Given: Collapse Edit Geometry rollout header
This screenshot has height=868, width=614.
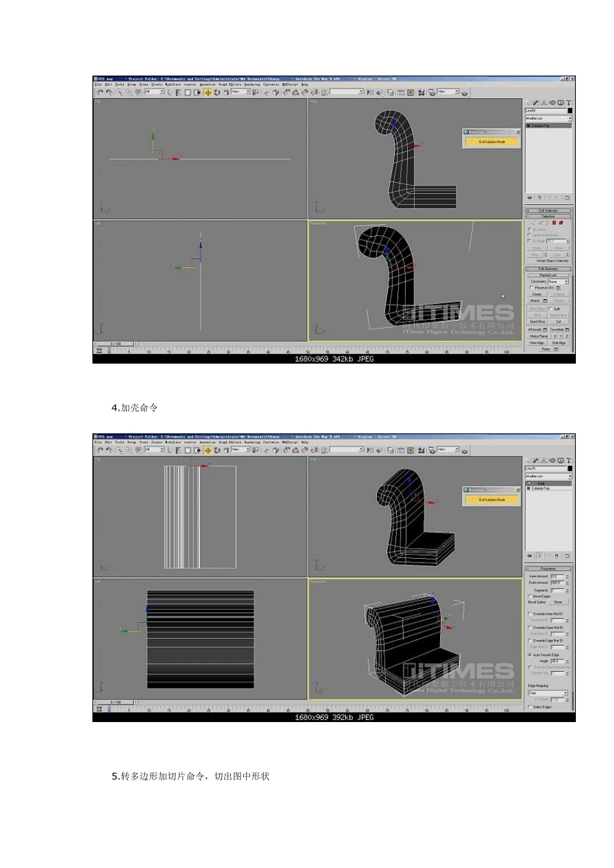Looking at the screenshot, I should (548, 269).
